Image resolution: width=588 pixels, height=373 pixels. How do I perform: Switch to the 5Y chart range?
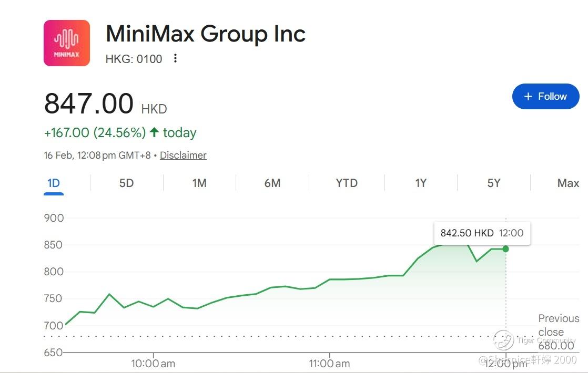coord(494,183)
